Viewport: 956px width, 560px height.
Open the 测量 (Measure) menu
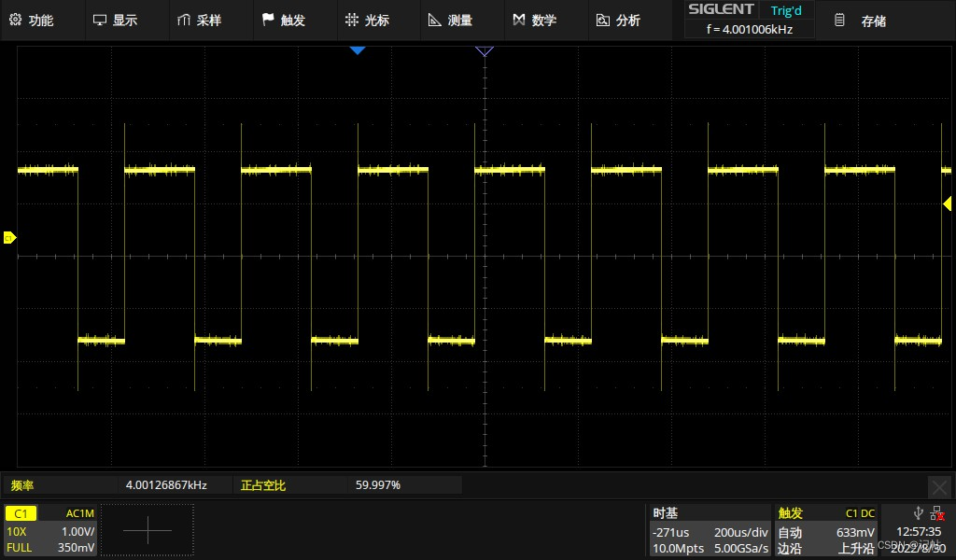(x=451, y=21)
